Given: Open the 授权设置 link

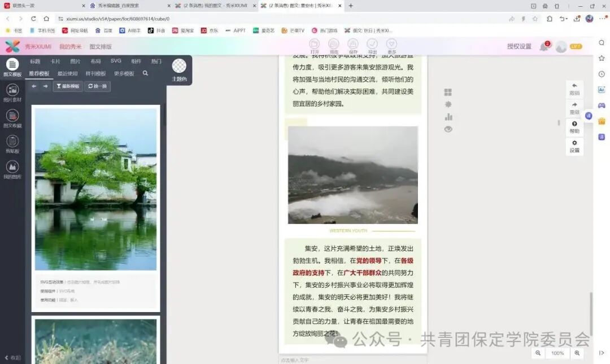Looking at the screenshot, I should click(x=519, y=46).
